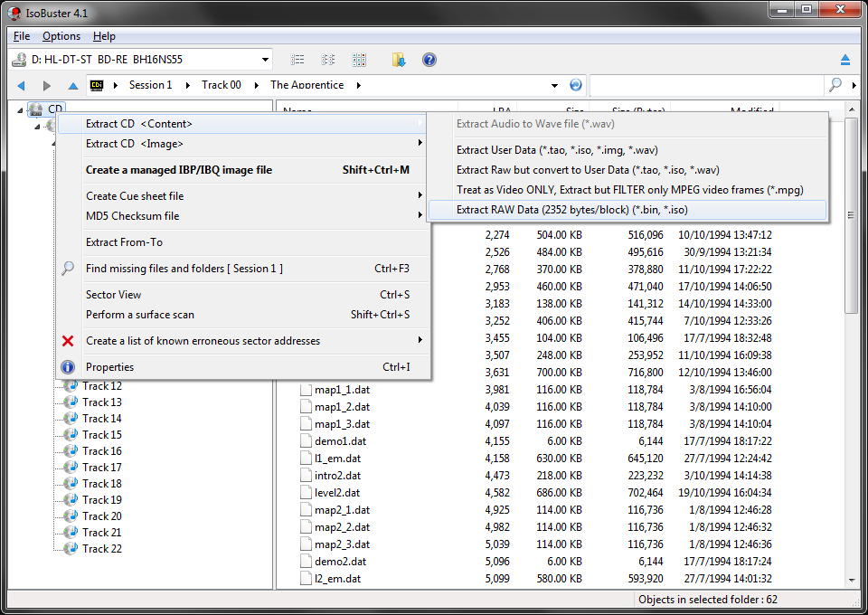The width and height of the screenshot is (868, 615).
Task: Click the drive icon in drive selector
Action: [19, 59]
